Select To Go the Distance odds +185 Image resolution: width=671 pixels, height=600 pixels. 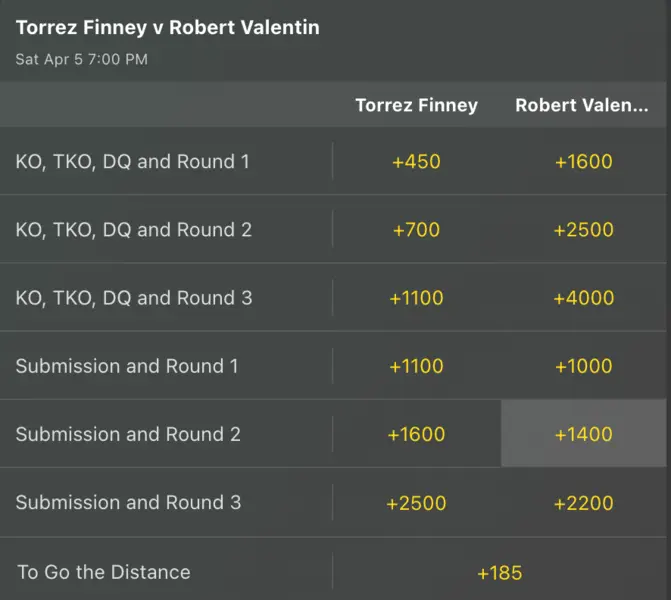coord(499,573)
